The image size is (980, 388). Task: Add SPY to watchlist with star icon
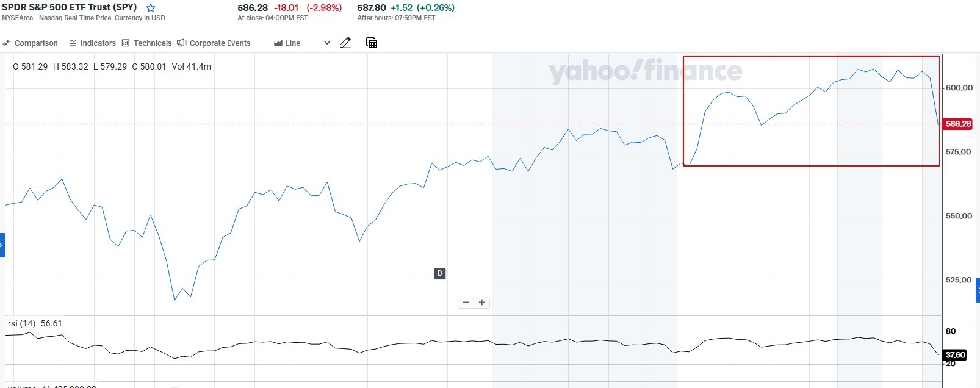click(x=151, y=8)
